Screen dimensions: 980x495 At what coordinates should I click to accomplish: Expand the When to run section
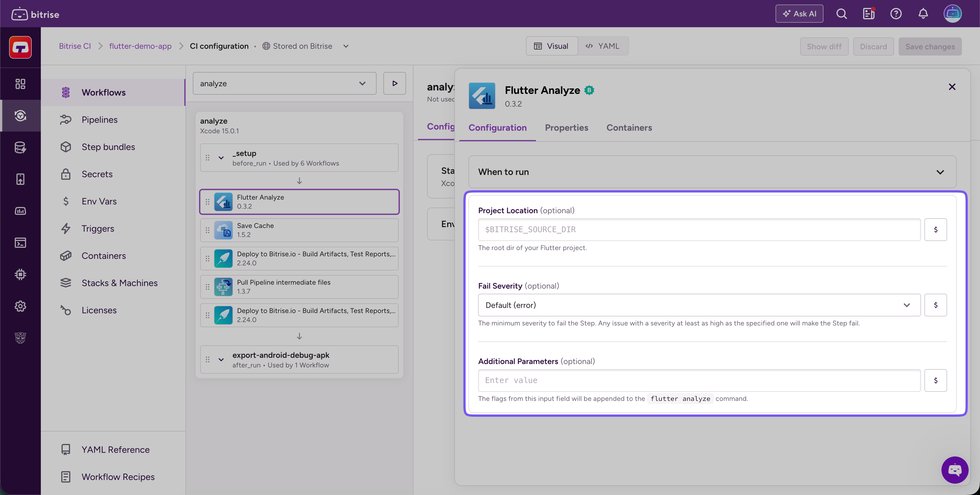pyautogui.click(x=712, y=172)
